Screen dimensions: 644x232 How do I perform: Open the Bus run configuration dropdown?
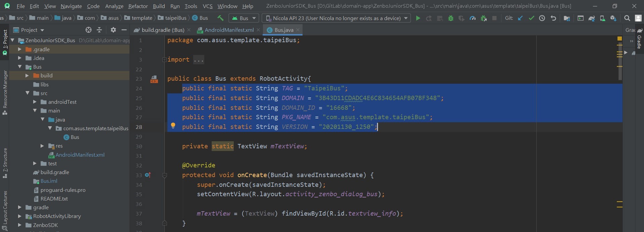click(x=244, y=18)
